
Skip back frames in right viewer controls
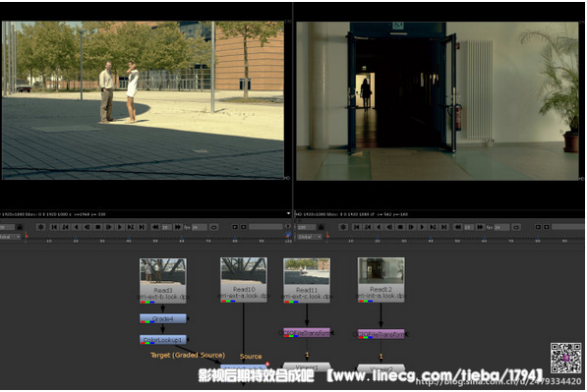point(458,227)
